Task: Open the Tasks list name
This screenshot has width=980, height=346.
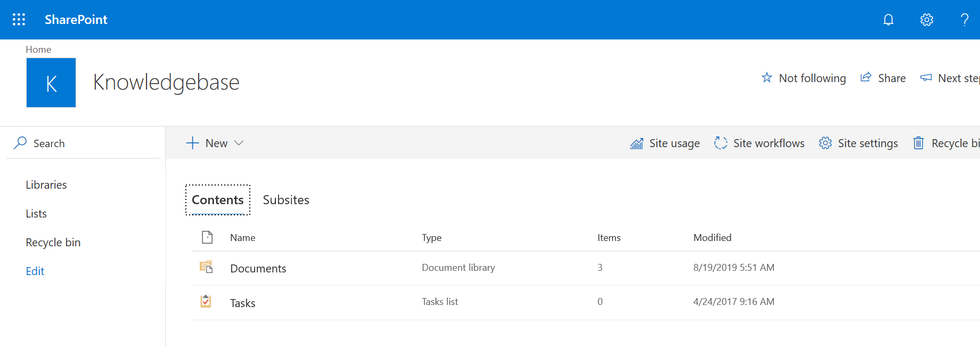Action: pos(243,303)
